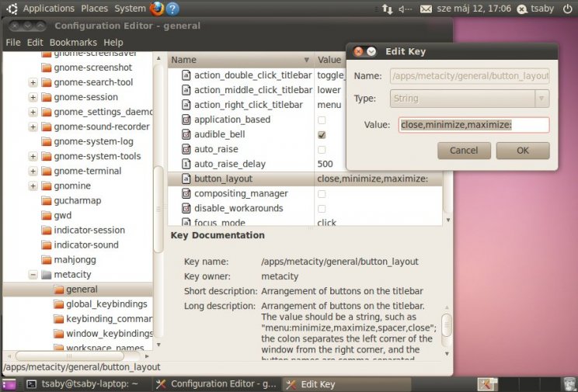578x392 pixels.
Task: Uncheck the audible_bell checkbox
Action: click(x=322, y=135)
